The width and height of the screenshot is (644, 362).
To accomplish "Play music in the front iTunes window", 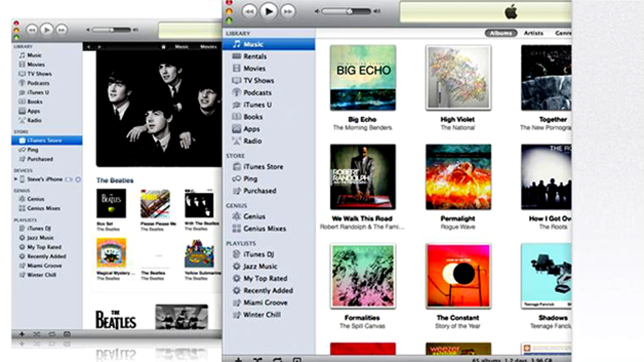I will (269, 11).
